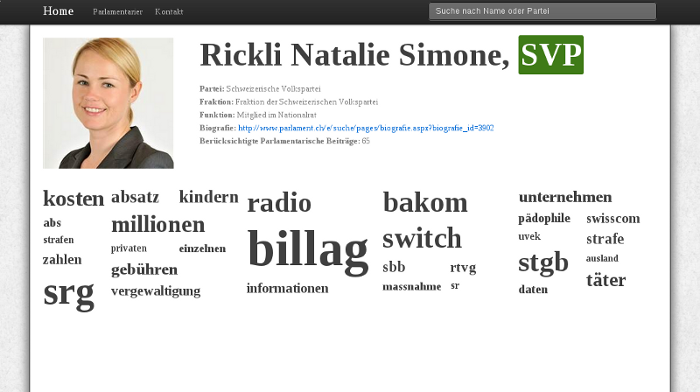700x392 pixels.
Task: Click the 'switch' tag word
Action: (422, 238)
